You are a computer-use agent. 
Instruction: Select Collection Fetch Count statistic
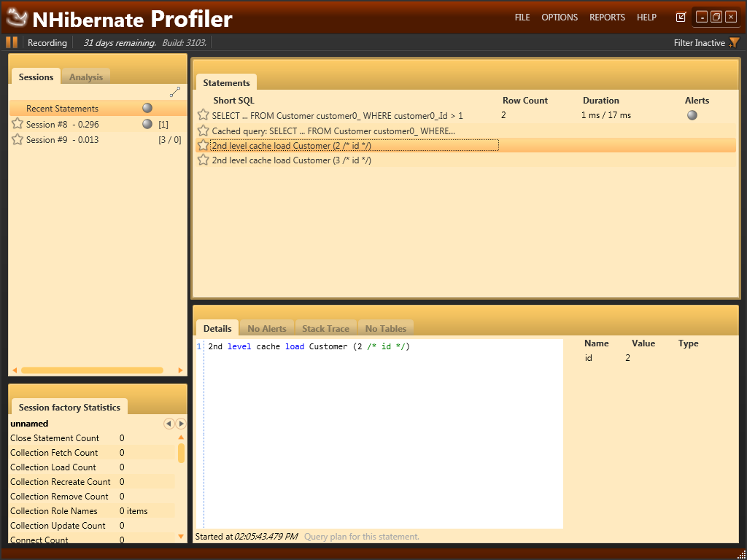pyautogui.click(x=93, y=452)
